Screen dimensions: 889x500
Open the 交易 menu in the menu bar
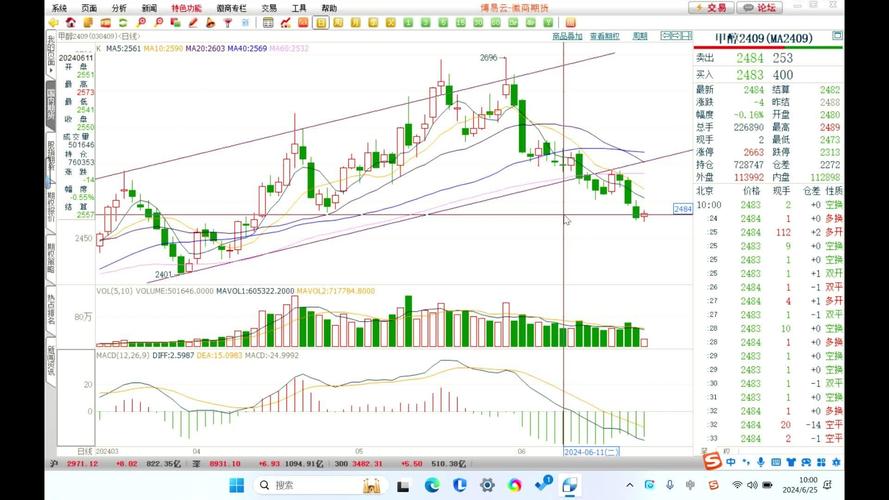[x=269, y=7]
